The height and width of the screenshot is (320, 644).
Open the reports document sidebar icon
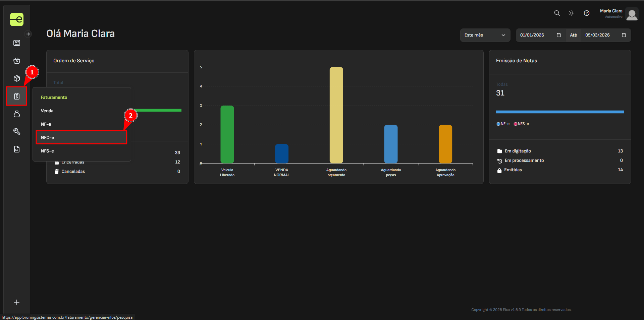17,149
